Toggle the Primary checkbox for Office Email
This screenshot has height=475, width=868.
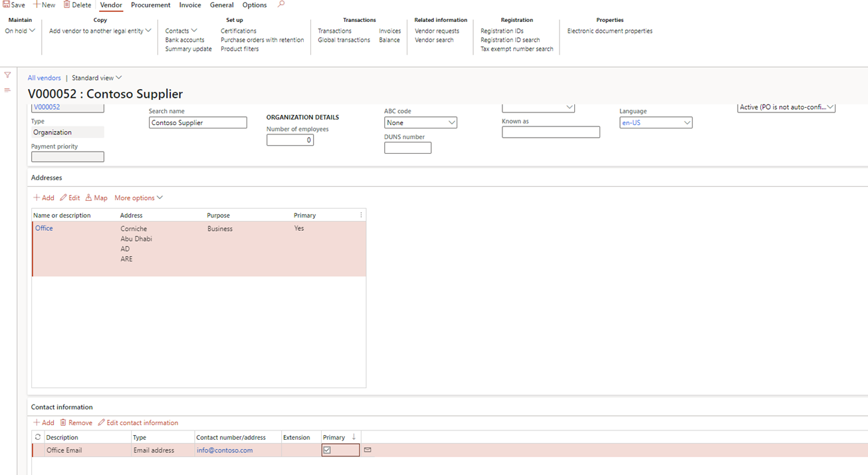click(x=327, y=450)
